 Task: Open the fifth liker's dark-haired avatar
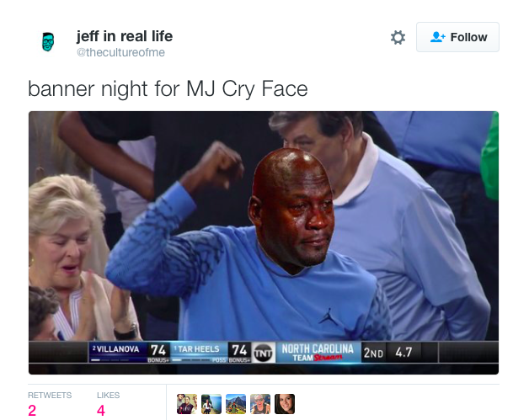point(285,404)
